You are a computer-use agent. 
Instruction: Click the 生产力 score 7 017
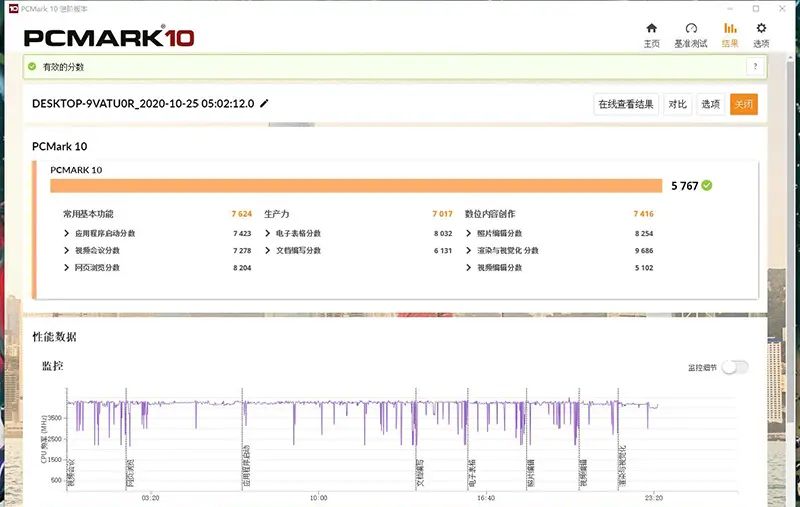[442, 214]
